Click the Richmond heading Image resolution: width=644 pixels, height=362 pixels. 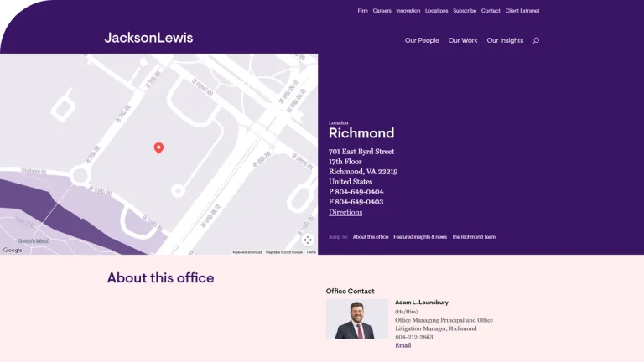(361, 133)
